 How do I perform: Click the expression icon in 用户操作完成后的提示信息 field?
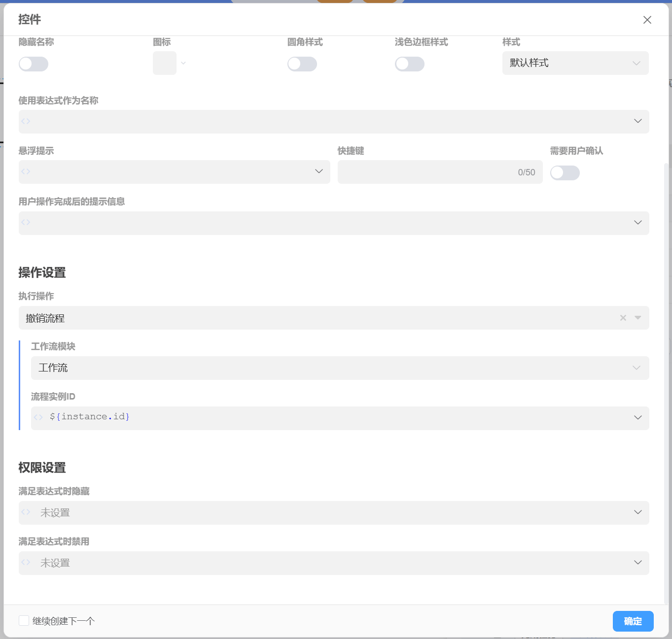[26, 223]
